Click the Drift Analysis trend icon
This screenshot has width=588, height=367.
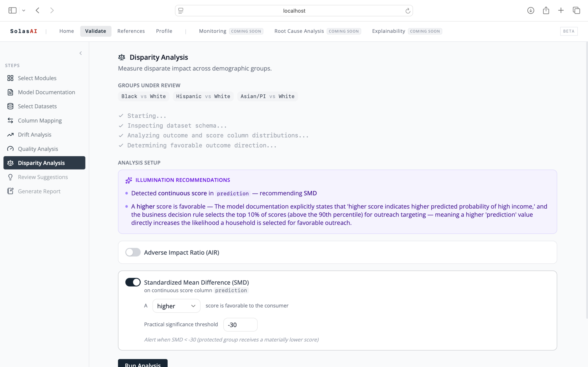[x=10, y=134]
